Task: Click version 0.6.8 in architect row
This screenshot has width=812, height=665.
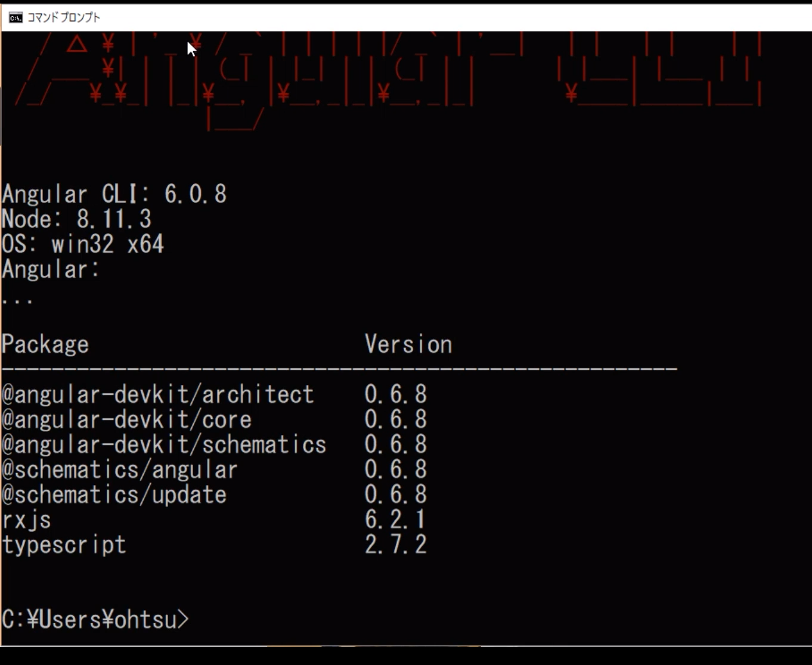Action: click(x=396, y=394)
